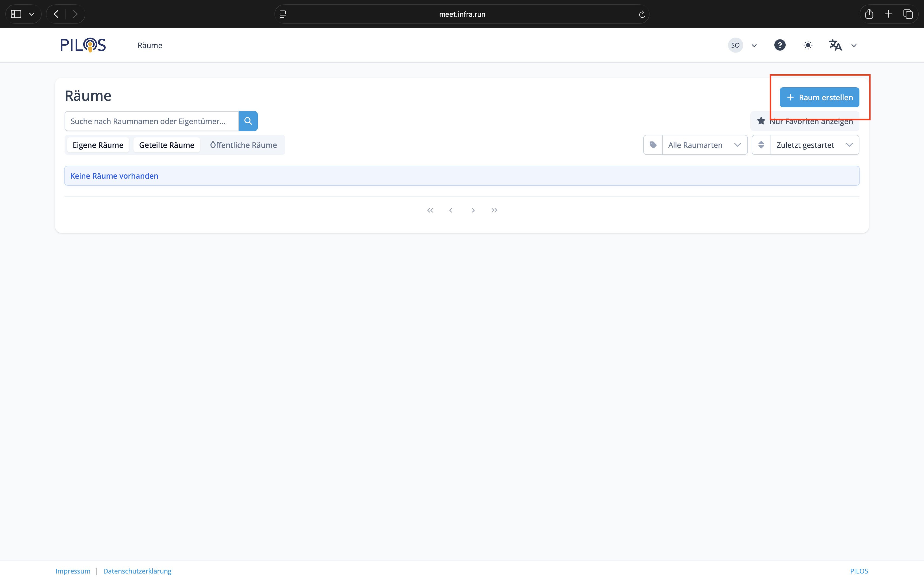Open Safari tab overview icon
Viewport: 924px width, 580px height.
pyautogui.click(x=908, y=14)
